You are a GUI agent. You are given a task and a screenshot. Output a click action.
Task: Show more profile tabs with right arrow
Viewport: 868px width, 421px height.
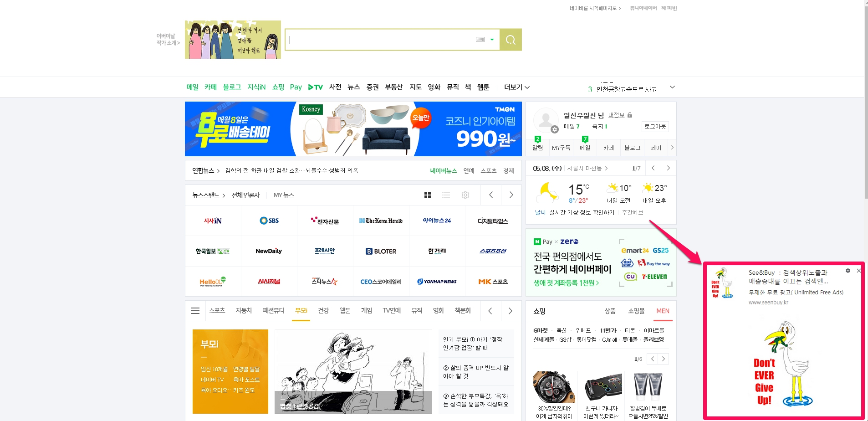click(672, 148)
